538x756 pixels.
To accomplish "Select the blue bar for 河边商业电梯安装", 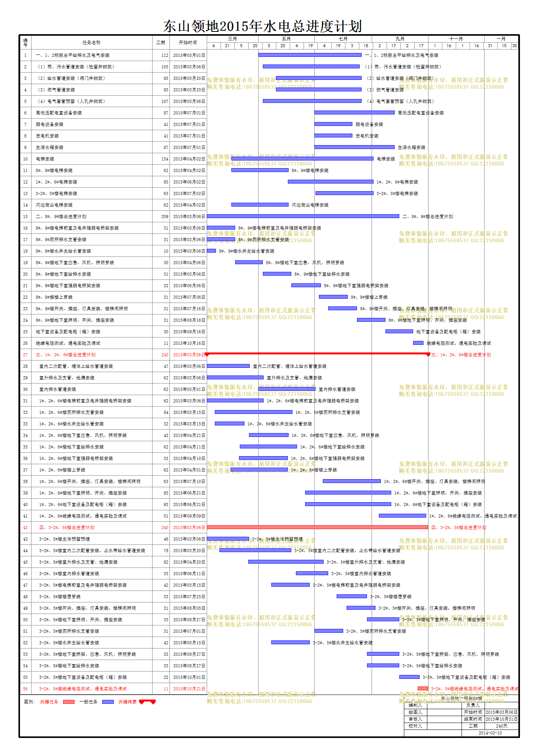I will 260,205.
